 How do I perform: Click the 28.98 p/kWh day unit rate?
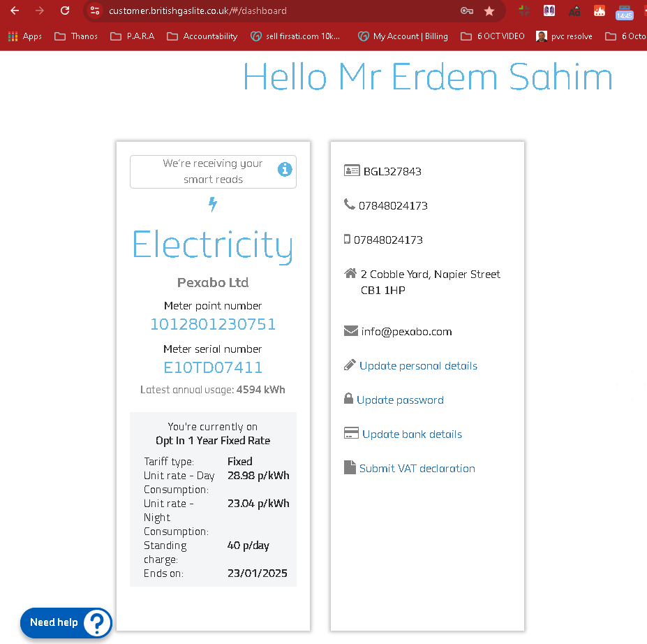click(258, 476)
